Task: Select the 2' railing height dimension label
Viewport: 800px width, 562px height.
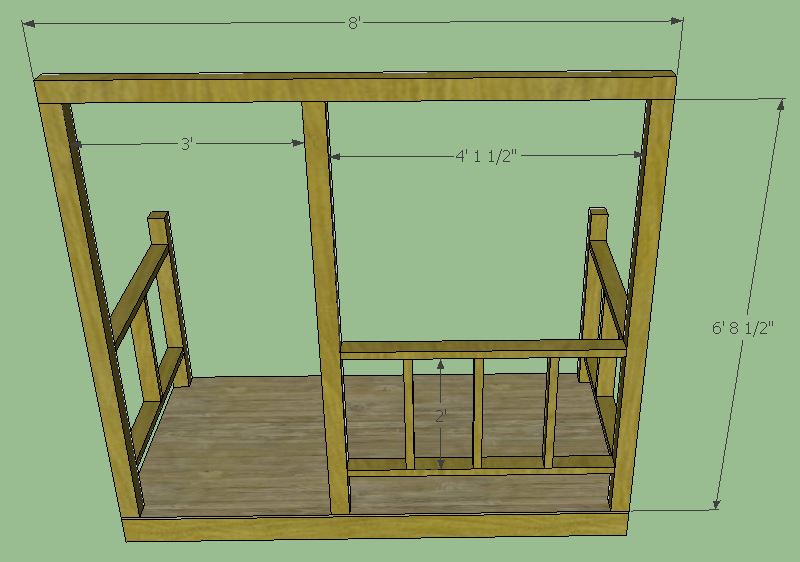Action: coord(441,417)
